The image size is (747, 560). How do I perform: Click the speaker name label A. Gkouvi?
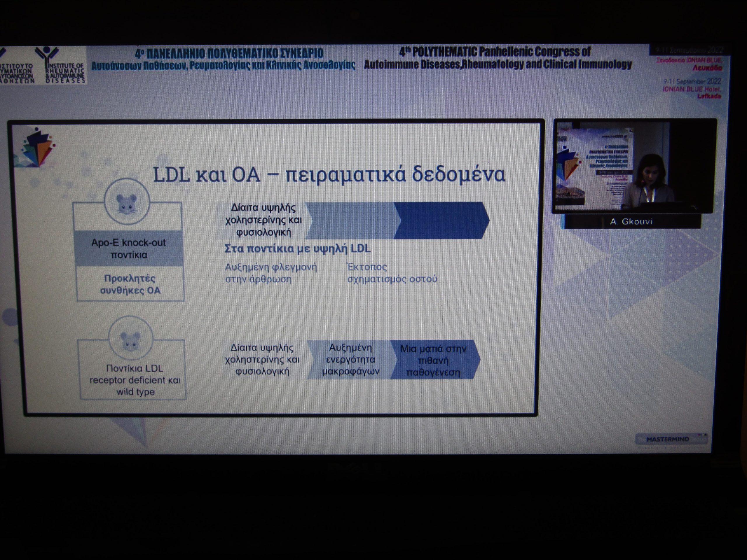[x=631, y=222]
